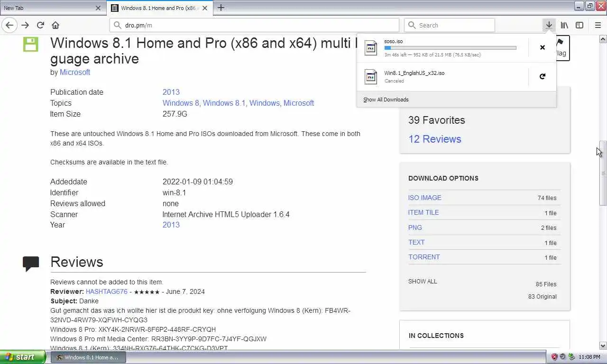Open the Windows 8.1 topic link
Image resolution: width=607 pixels, height=364 pixels.
(224, 103)
